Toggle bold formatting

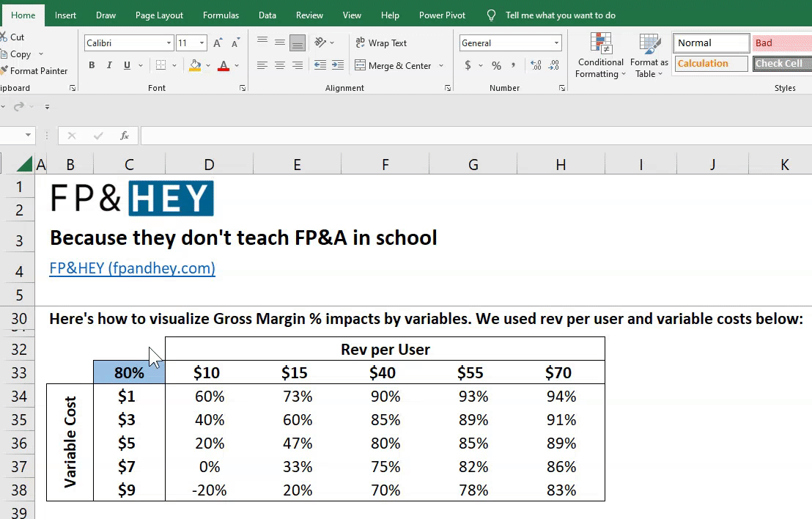pos(92,65)
